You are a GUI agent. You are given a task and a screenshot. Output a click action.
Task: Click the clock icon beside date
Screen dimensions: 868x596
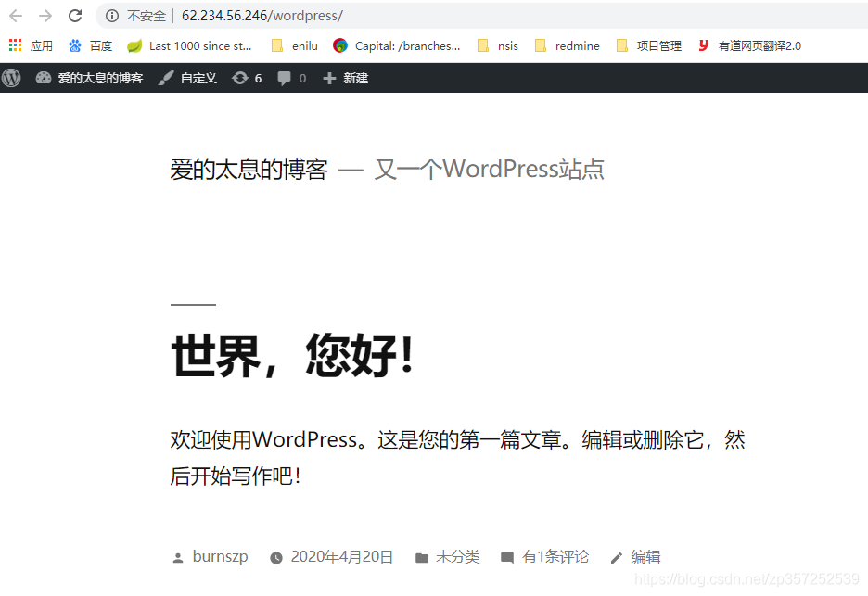[276, 558]
